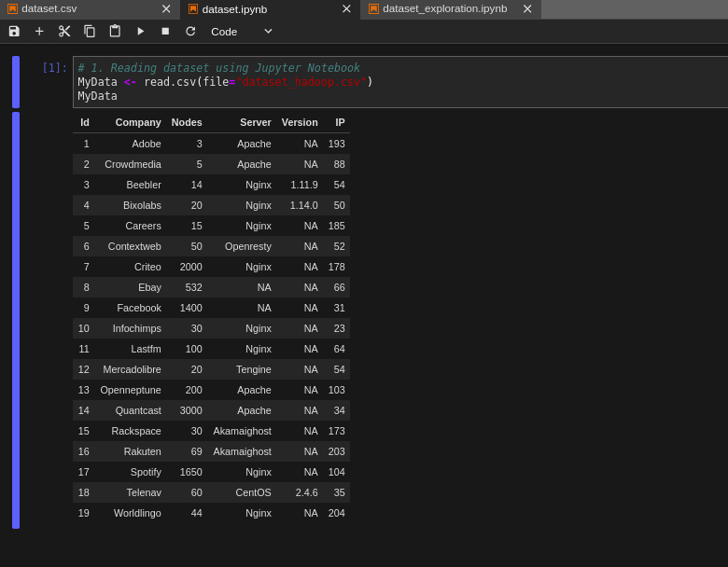This screenshot has height=567, width=728.
Task: Close the dataset_exploration.ipynb tab
Action: click(527, 8)
